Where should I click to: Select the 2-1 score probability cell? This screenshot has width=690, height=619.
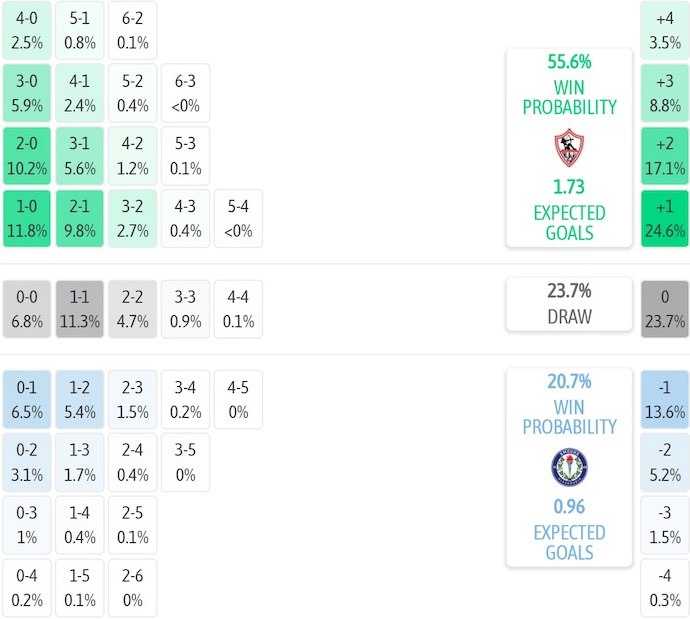pyautogui.click(x=80, y=218)
